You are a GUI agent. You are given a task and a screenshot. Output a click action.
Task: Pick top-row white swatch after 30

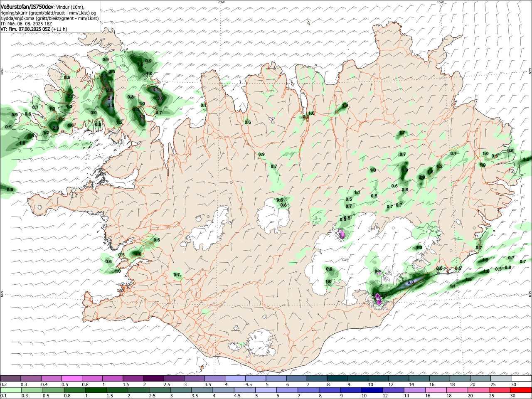click(x=521, y=379)
